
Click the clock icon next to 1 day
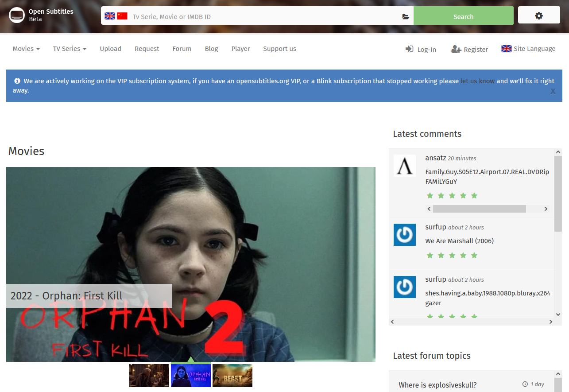525,384
